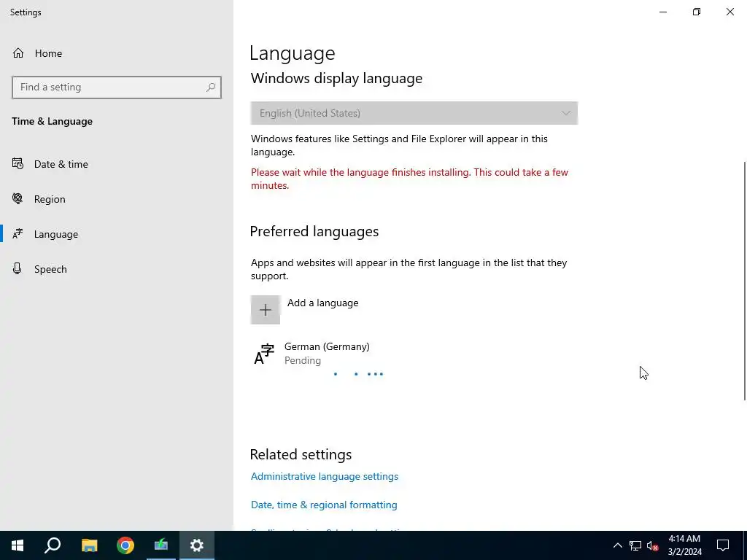Click the plus Add a language button

click(x=266, y=310)
